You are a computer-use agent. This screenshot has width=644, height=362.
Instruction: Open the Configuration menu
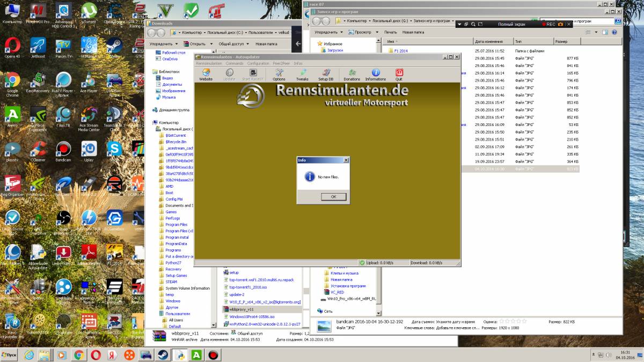click(x=258, y=63)
